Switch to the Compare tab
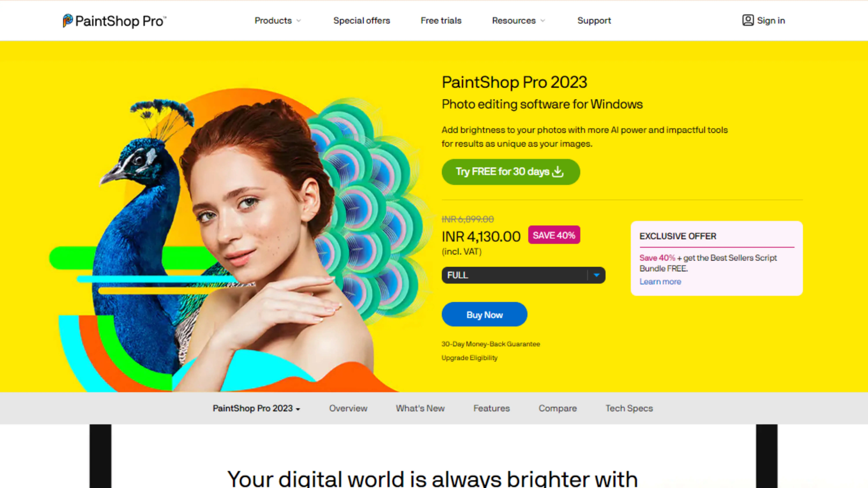 557,408
